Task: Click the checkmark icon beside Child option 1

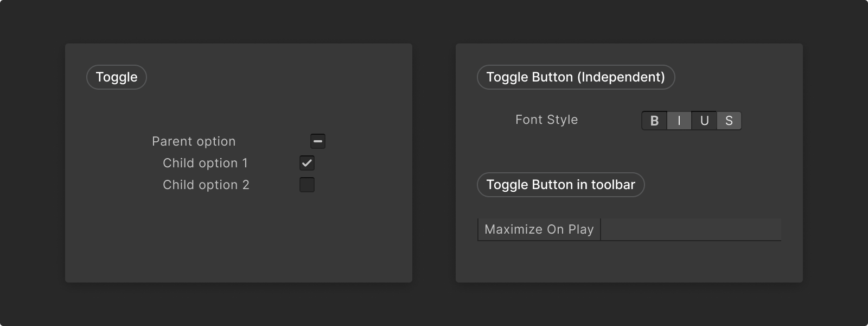Action: click(x=307, y=163)
